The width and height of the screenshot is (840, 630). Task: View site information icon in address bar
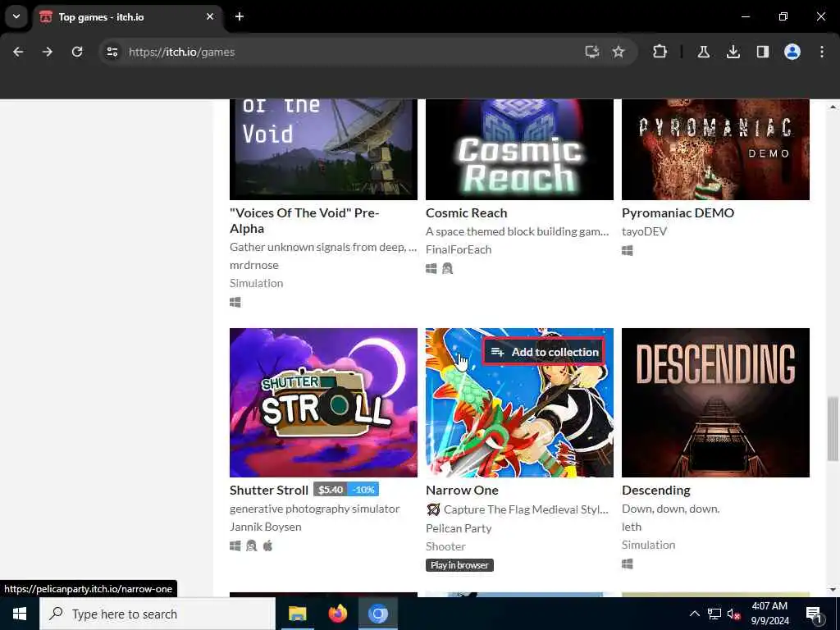tap(112, 52)
